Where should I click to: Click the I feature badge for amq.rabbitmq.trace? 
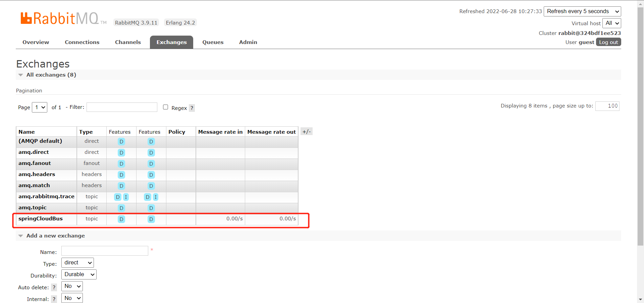tap(126, 197)
